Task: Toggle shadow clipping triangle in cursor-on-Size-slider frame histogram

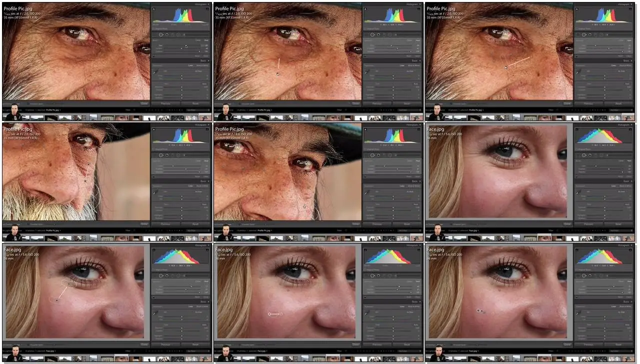Action: (x=153, y=8)
